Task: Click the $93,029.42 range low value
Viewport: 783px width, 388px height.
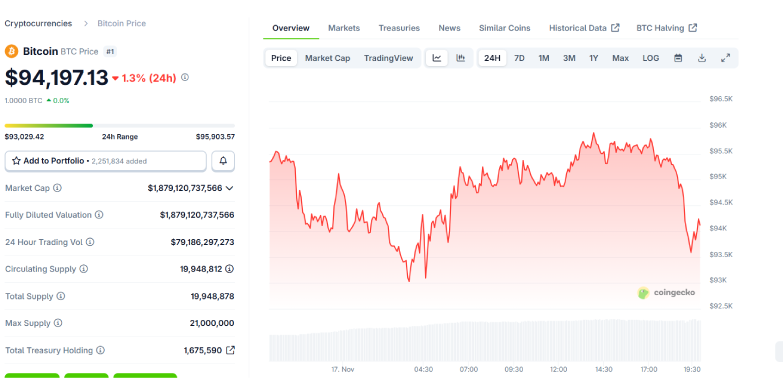Action: pyautogui.click(x=24, y=137)
